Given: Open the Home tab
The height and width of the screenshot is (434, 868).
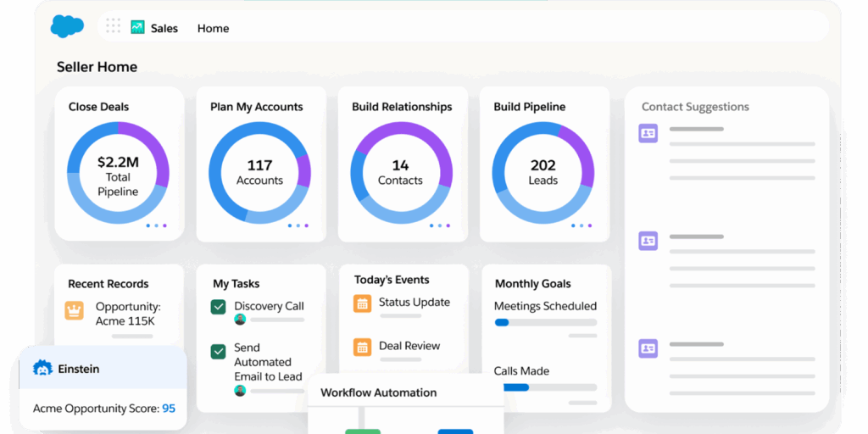Looking at the screenshot, I should tap(213, 28).
